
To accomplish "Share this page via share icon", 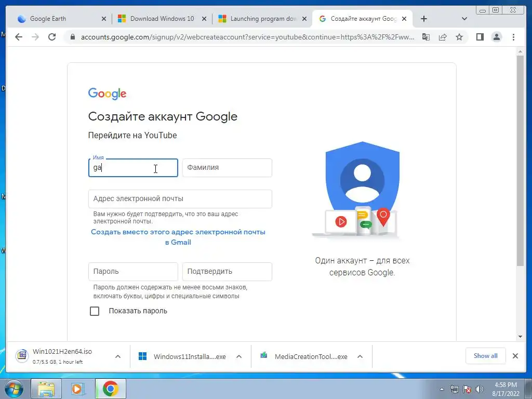I will [x=443, y=37].
